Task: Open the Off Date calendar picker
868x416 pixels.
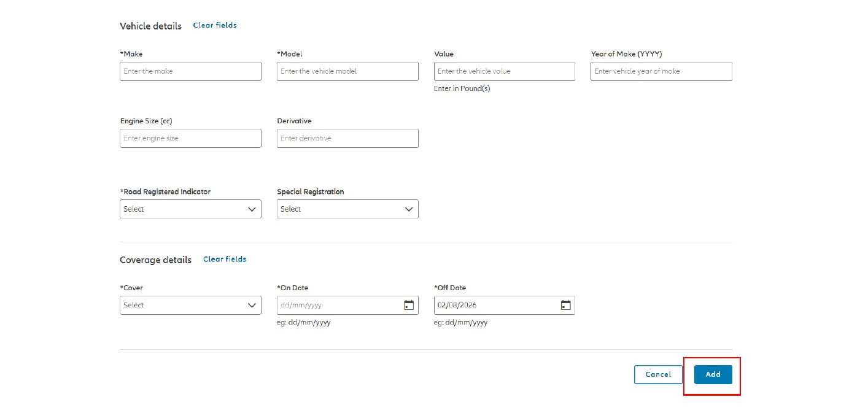Action: [566, 306]
